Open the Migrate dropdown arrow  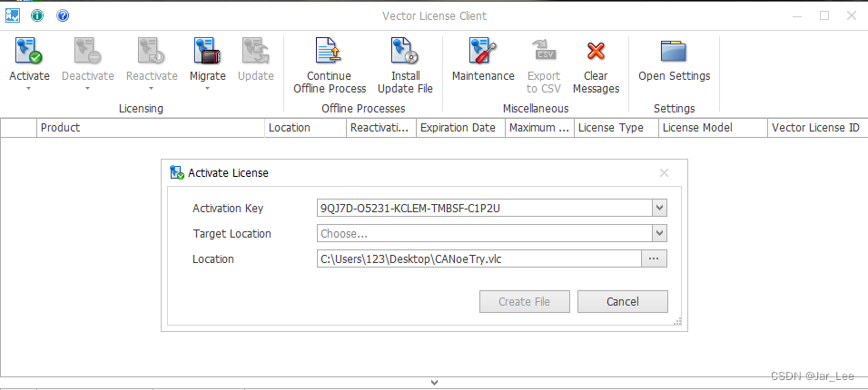[208, 89]
